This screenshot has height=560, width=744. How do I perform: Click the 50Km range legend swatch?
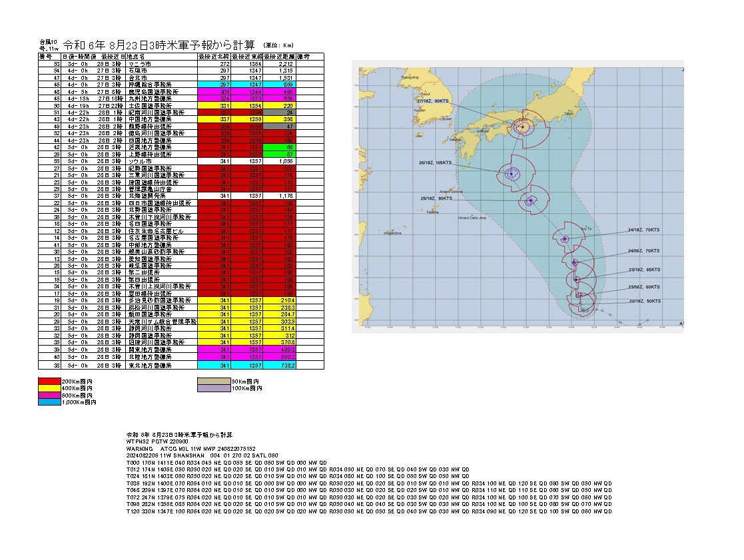213,382
